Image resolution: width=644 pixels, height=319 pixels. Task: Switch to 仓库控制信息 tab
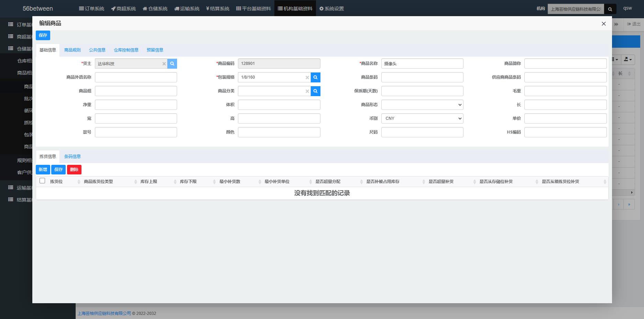[x=126, y=50]
